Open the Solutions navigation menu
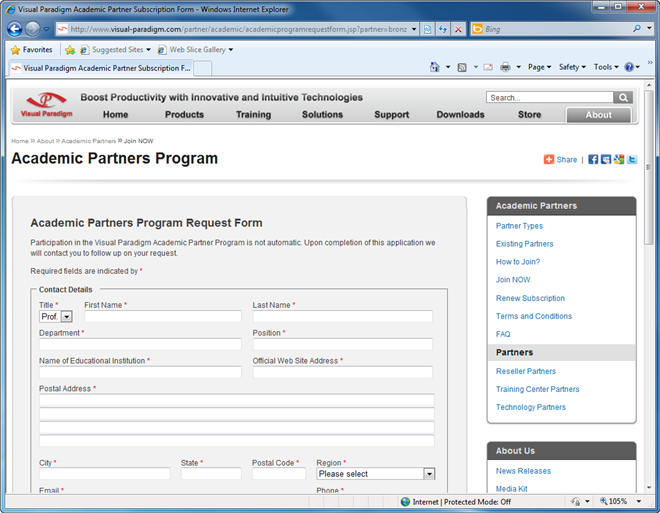This screenshot has height=513, width=660. click(x=322, y=114)
